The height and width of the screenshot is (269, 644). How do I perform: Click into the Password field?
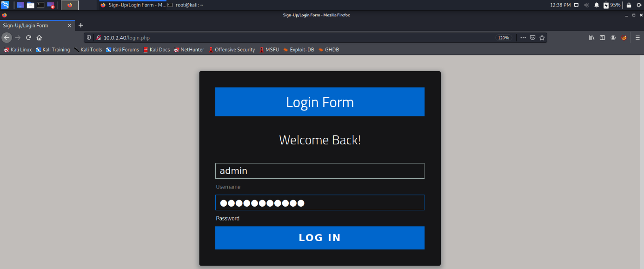319,202
